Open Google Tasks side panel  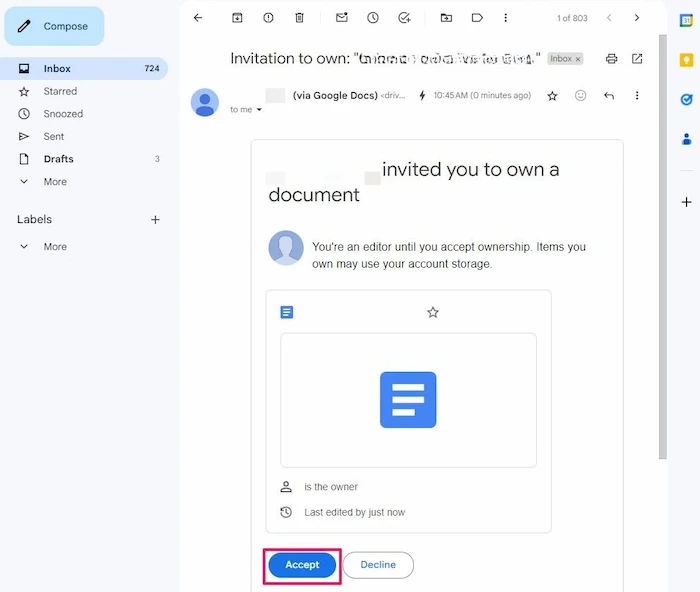686,100
